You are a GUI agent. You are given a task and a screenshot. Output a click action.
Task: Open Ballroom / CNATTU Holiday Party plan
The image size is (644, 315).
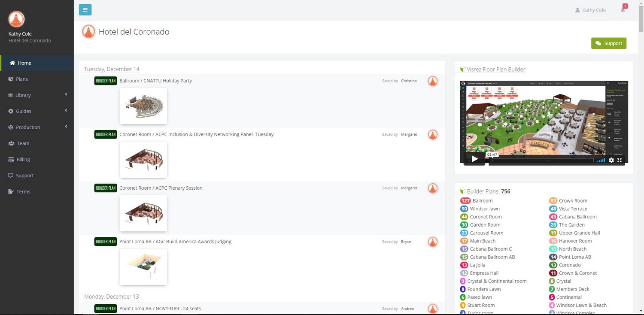pos(155,81)
